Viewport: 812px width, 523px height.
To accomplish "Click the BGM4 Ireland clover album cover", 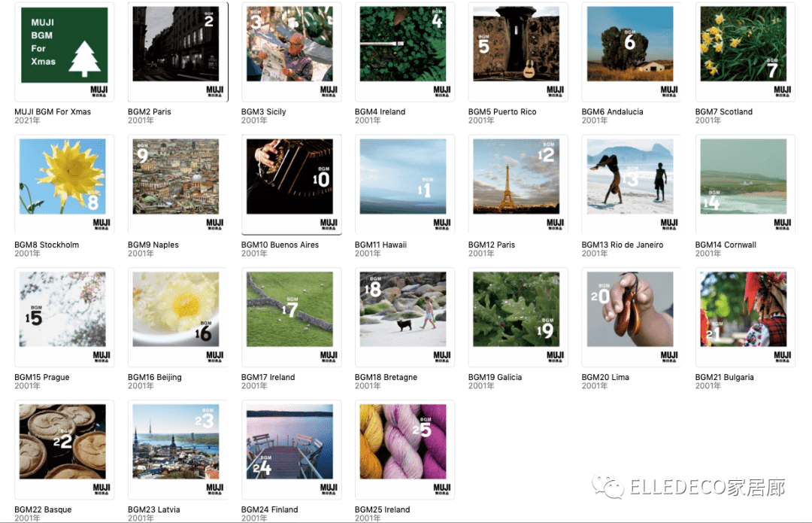I will (404, 52).
